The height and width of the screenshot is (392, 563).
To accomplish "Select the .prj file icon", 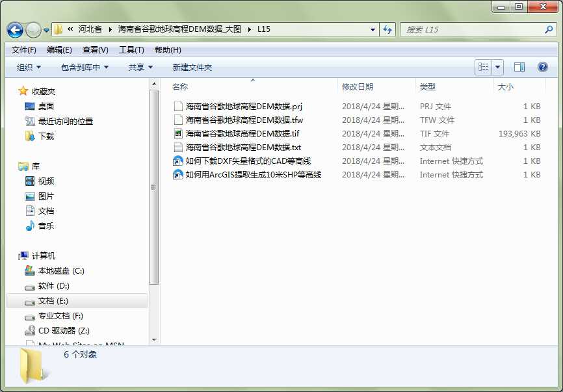I will coord(178,106).
